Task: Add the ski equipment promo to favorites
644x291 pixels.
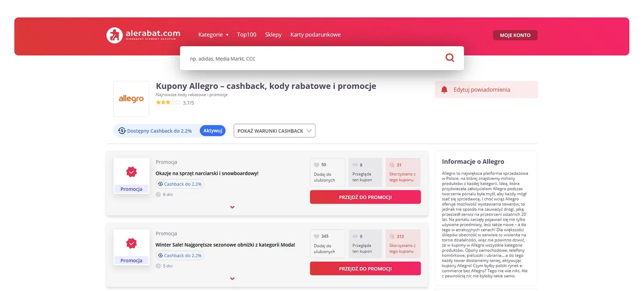Action: (x=328, y=172)
